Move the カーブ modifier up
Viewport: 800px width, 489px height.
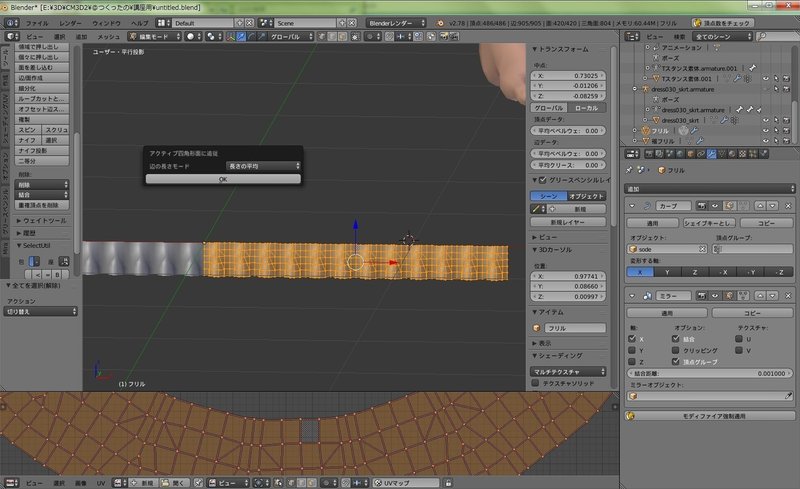760,206
